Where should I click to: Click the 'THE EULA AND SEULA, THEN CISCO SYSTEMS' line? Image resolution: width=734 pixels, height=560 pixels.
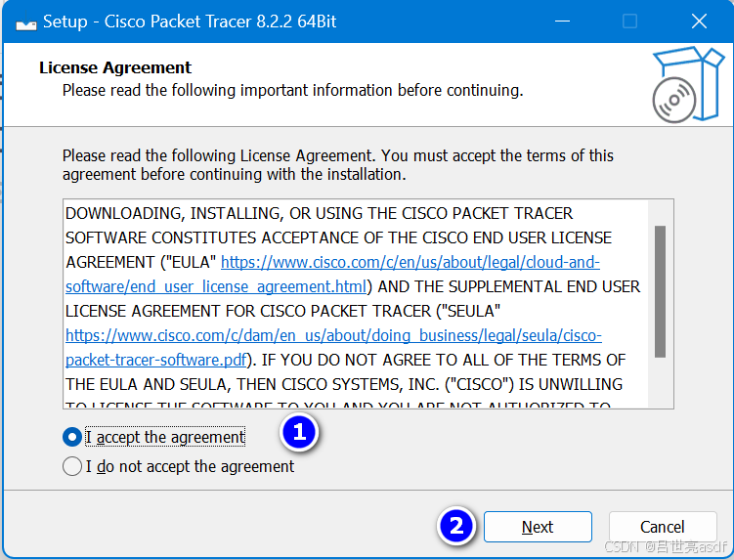(344, 384)
